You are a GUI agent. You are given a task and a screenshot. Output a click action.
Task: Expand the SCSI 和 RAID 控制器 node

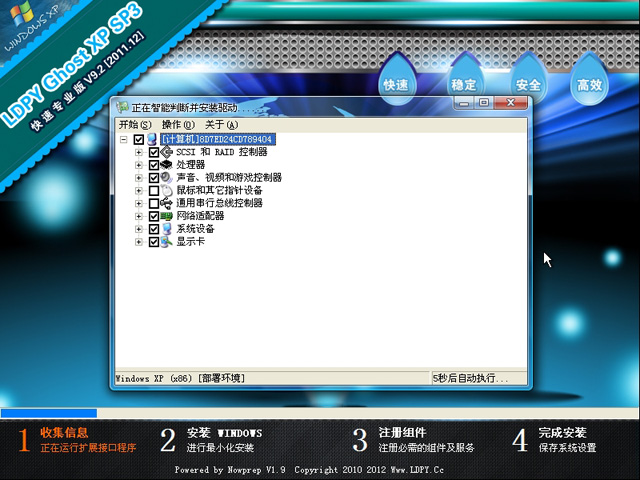pyautogui.click(x=139, y=152)
